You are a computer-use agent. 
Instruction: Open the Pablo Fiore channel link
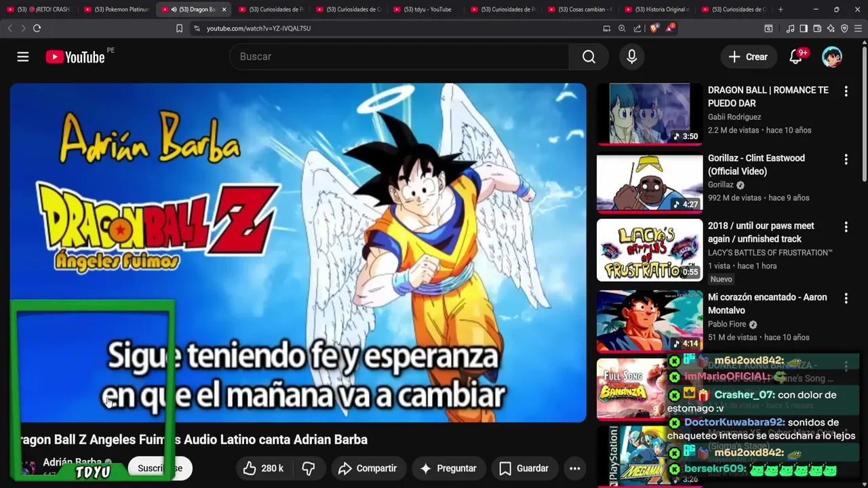click(727, 324)
